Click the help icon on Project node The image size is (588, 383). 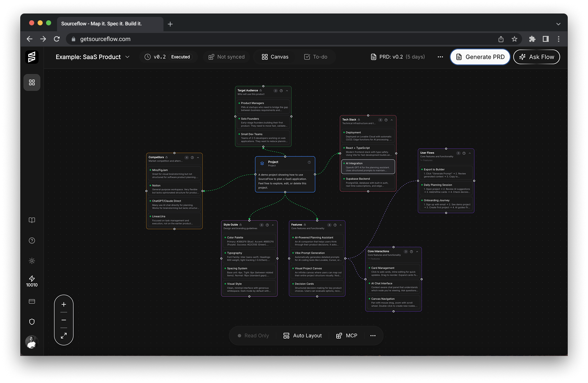pos(309,162)
